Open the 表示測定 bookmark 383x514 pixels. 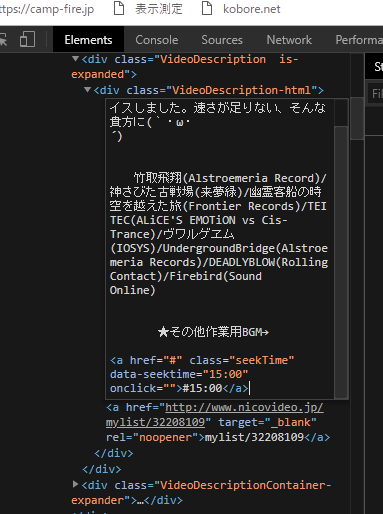pos(159,9)
